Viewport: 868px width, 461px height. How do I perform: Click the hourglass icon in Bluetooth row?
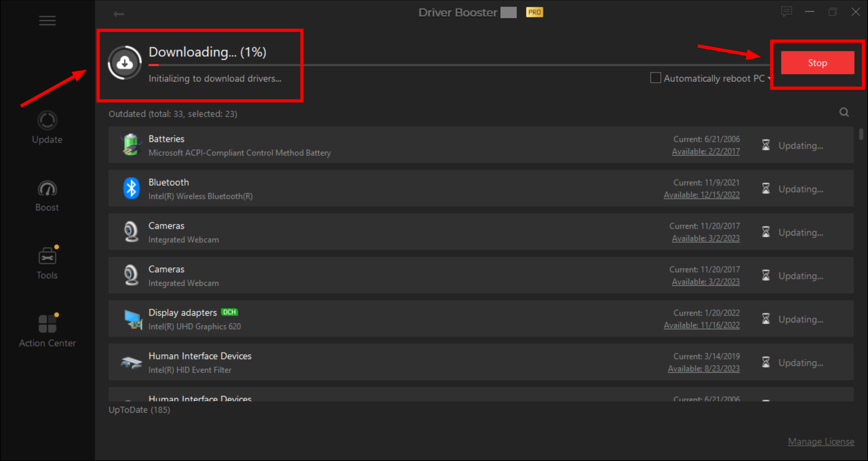point(766,188)
